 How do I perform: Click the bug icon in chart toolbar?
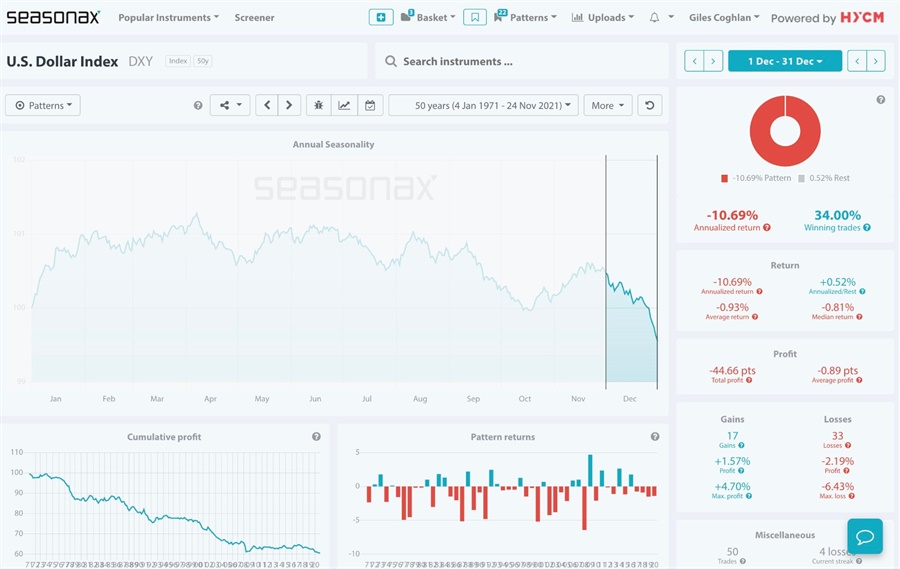[x=319, y=105]
